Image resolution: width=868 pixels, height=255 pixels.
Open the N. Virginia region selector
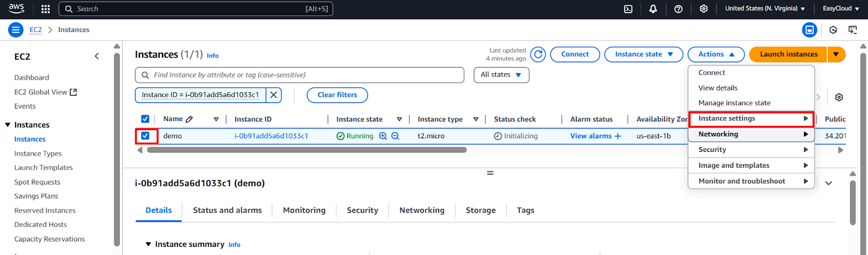[x=765, y=9]
